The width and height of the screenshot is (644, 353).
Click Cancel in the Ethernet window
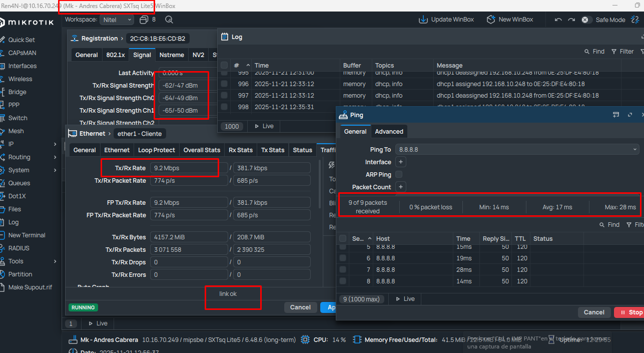(x=300, y=307)
